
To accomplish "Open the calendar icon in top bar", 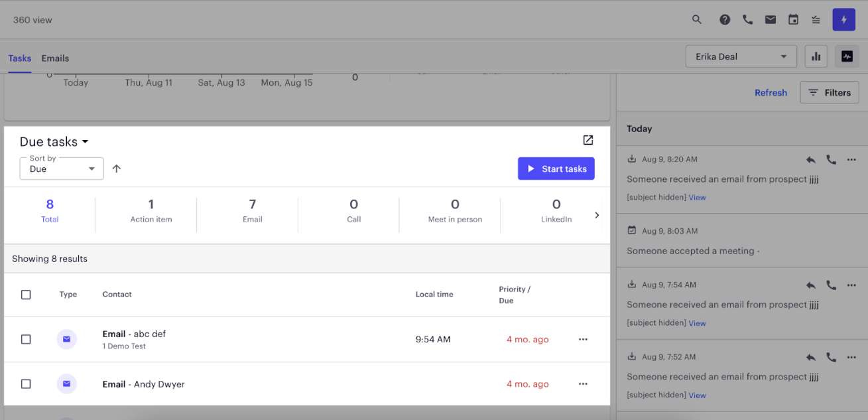I will point(793,20).
